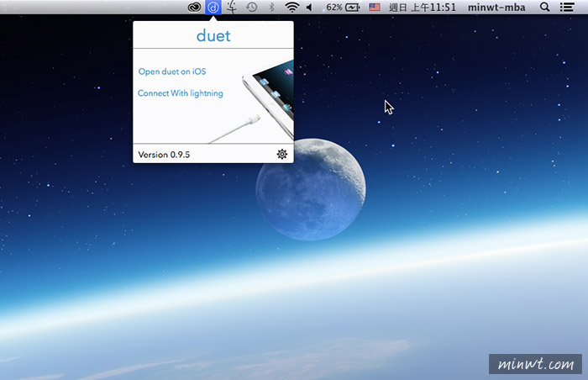Viewport: 588px width, 380px height.
Task: Open the Bluetooth status menu
Action: 272,7
